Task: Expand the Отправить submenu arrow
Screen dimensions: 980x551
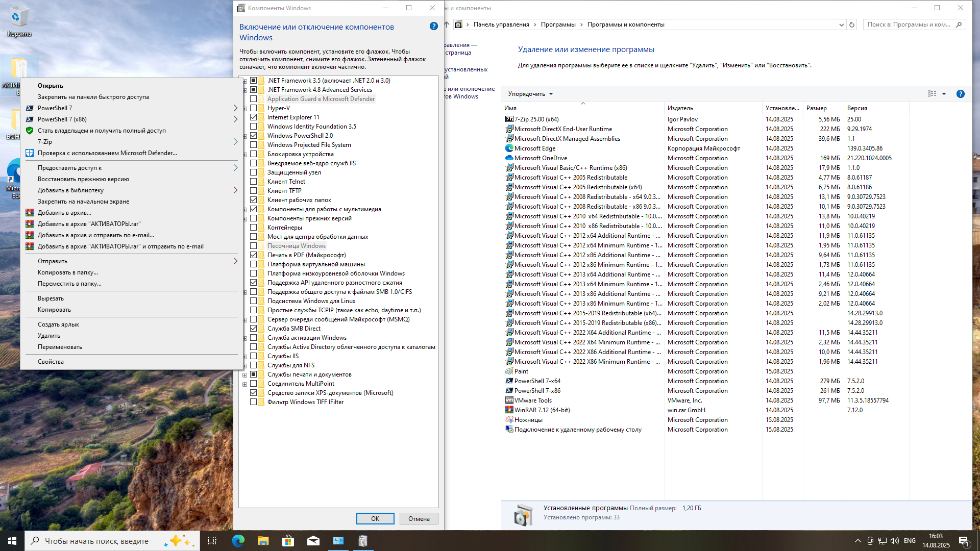Action: (235, 261)
